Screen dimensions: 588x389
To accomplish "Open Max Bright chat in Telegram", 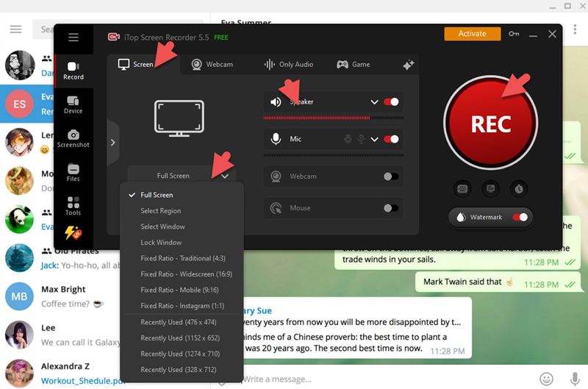I will 61,296.
